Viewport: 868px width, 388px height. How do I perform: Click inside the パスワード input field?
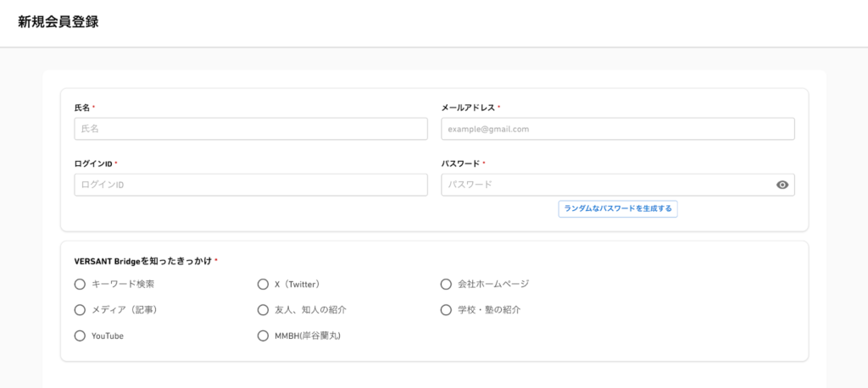[x=606, y=185]
